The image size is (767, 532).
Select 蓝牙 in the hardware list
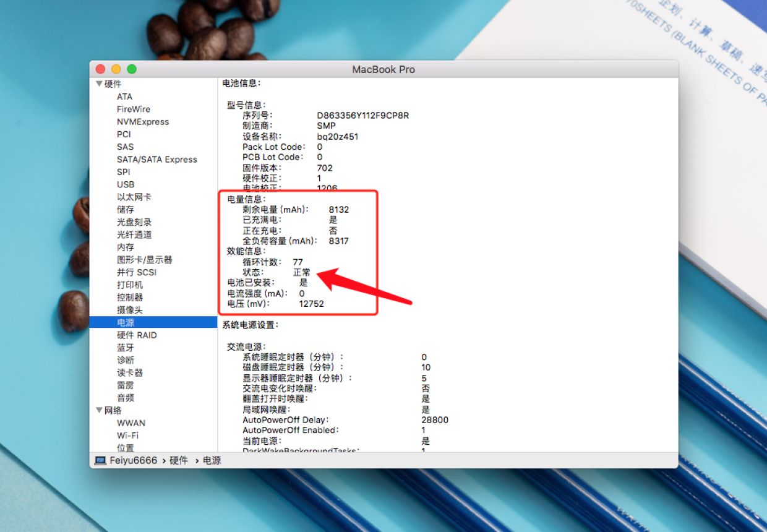[126, 348]
